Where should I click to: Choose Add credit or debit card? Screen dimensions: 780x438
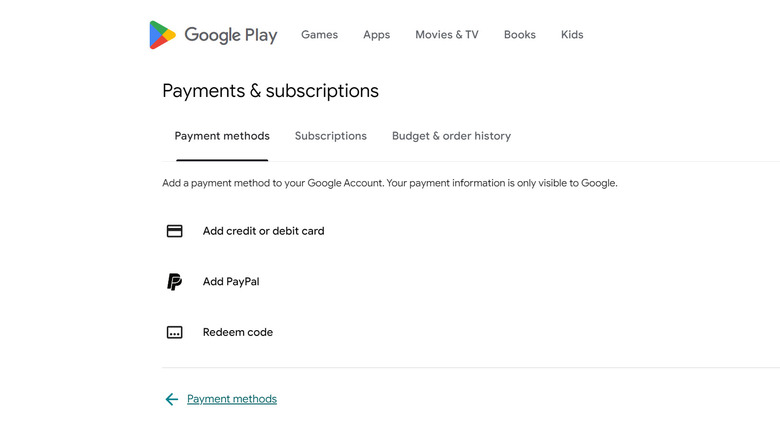[263, 231]
